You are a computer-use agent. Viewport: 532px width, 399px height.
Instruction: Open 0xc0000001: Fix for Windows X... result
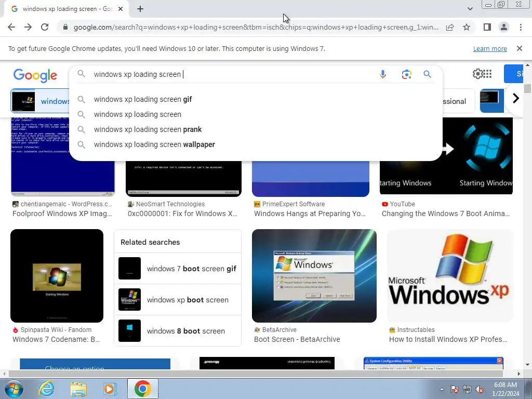[182, 214]
